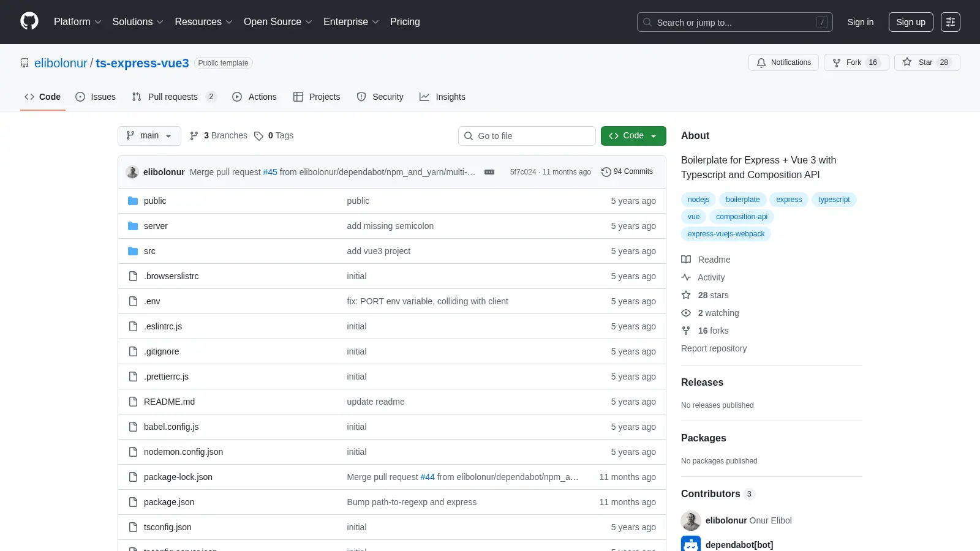Go to the Security tab

[380, 97]
